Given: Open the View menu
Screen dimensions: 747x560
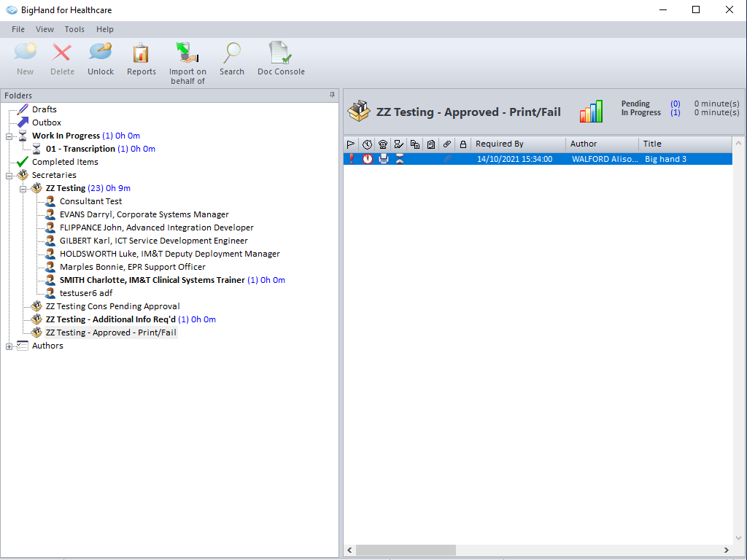Looking at the screenshot, I should 44,29.
